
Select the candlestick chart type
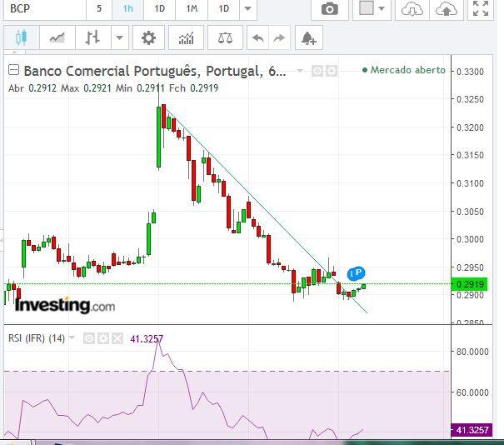tap(21, 38)
